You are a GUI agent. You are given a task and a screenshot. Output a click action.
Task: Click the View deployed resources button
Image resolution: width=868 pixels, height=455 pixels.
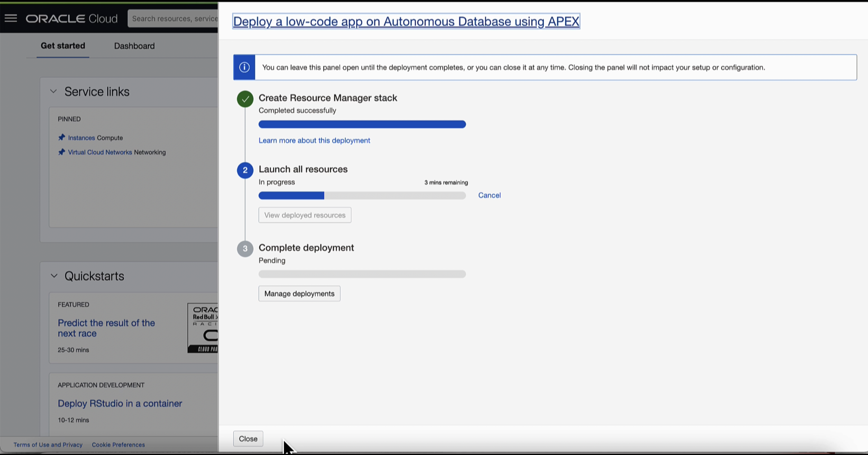[x=305, y=215]
